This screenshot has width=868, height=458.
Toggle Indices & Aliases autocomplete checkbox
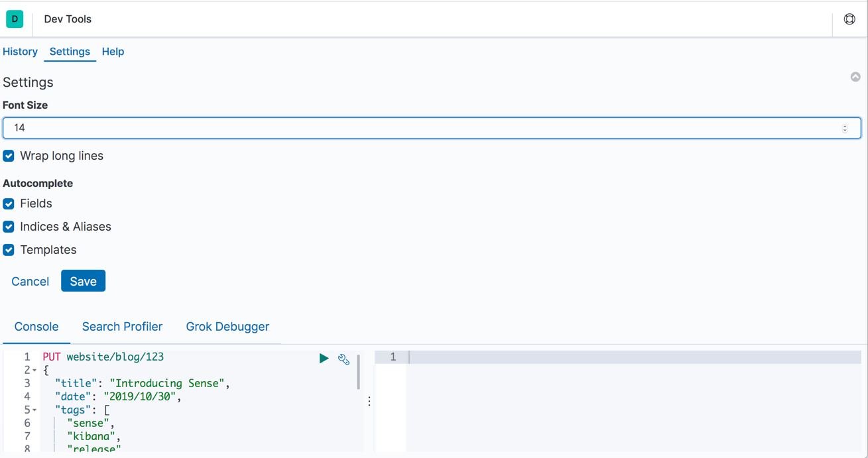(9, 227)
